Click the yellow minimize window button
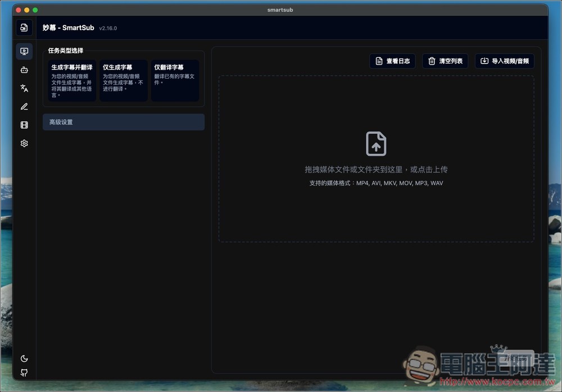This screenshot has width=562, height=392. pyautogui.click(x=26, y=10)
